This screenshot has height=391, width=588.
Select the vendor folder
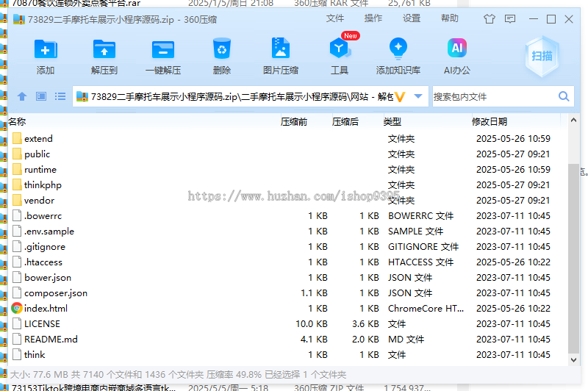coord(39,201)
